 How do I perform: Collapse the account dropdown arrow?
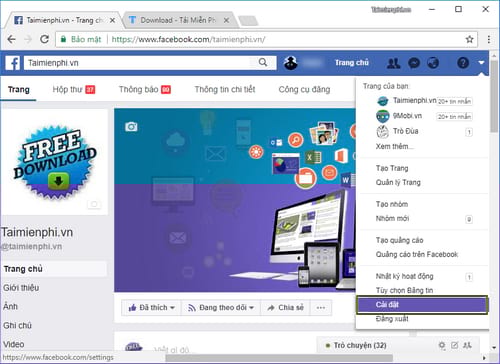tap(481, 62)
